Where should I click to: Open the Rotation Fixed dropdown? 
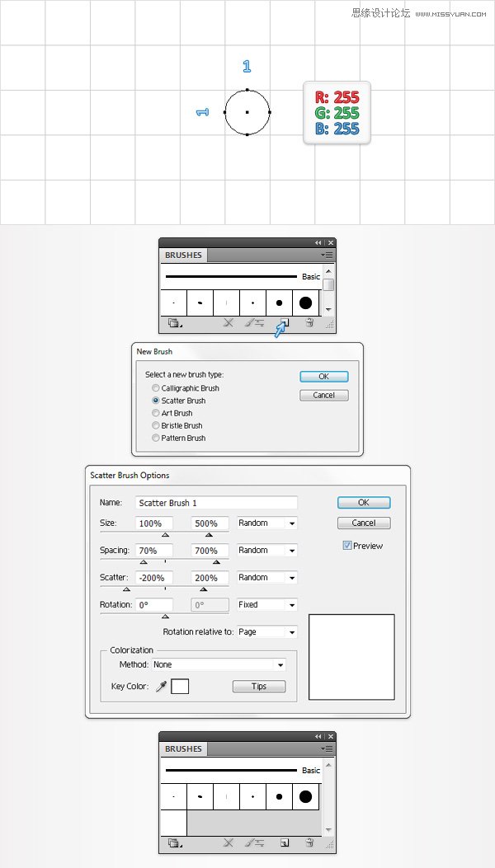[267, 604]
